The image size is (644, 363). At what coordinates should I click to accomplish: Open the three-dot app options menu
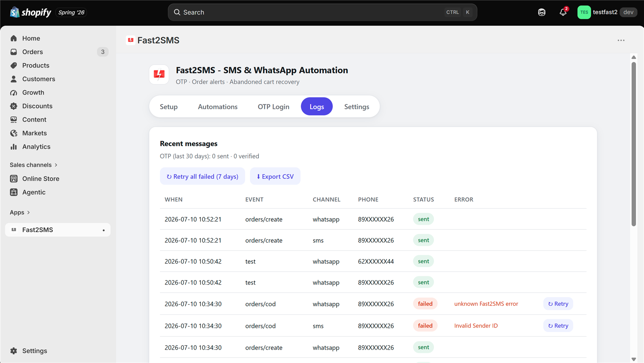[621, 40]
